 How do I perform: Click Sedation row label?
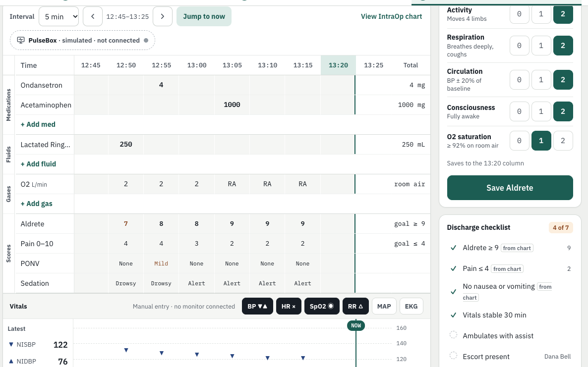pos(35,283)
